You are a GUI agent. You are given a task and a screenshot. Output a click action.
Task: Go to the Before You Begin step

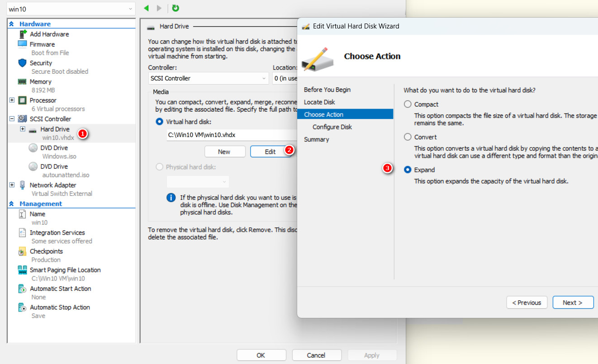coord(327,90)
